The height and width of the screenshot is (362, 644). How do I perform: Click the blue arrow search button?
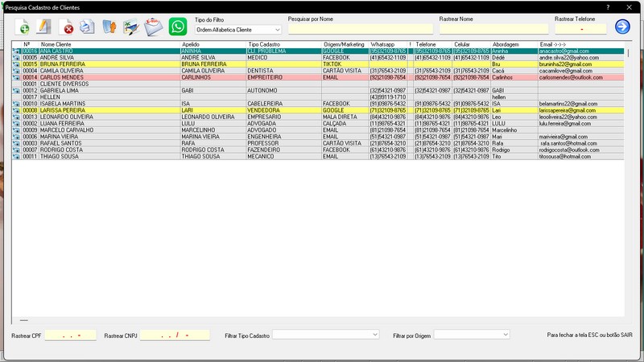622,27
